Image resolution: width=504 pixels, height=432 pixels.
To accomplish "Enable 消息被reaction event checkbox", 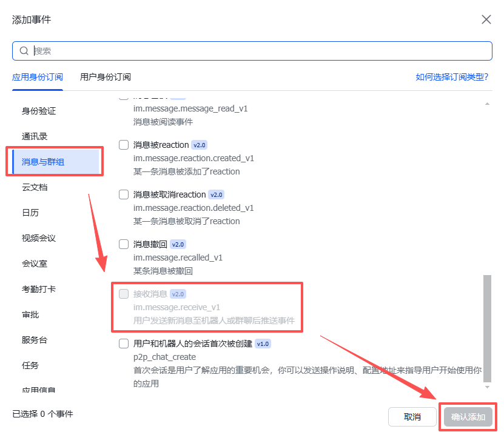I will [x=124, y=145].
